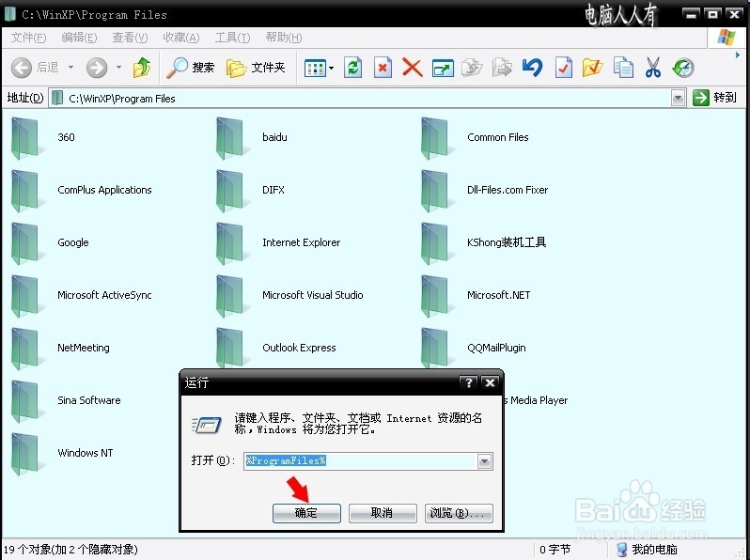The height and width of the screenshot is (560, 750).
Task: Click the 19 个对象 status bar text
Action: 70,550
